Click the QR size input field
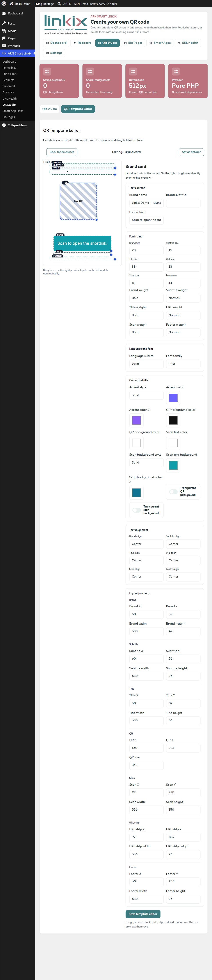 tap(146, 765)
